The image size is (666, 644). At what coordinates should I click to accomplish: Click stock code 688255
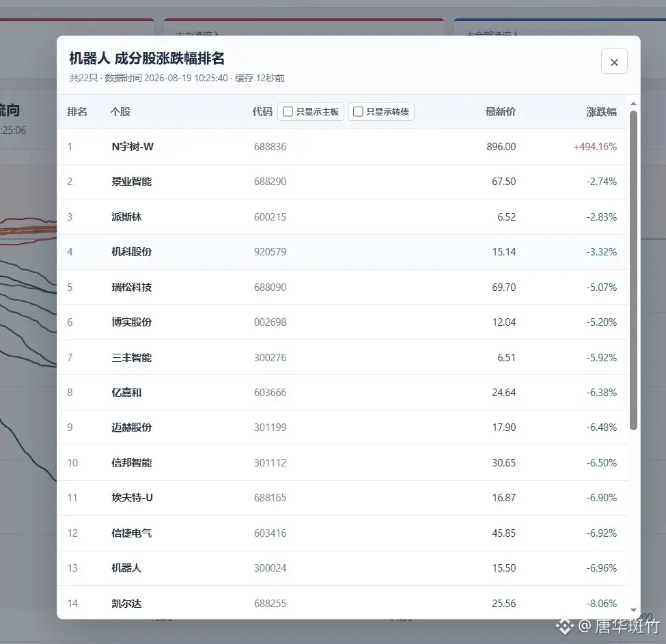(270, 604)
